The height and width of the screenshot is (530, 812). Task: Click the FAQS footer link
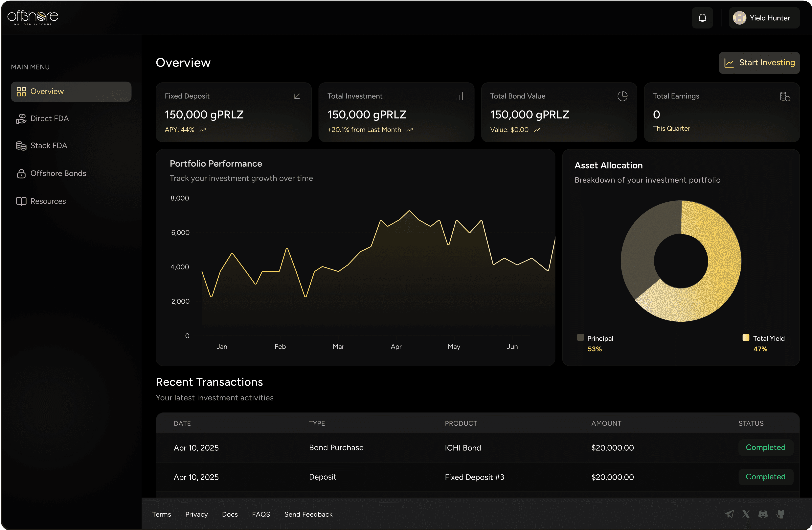pyautogui.click(x=261, y=514)
